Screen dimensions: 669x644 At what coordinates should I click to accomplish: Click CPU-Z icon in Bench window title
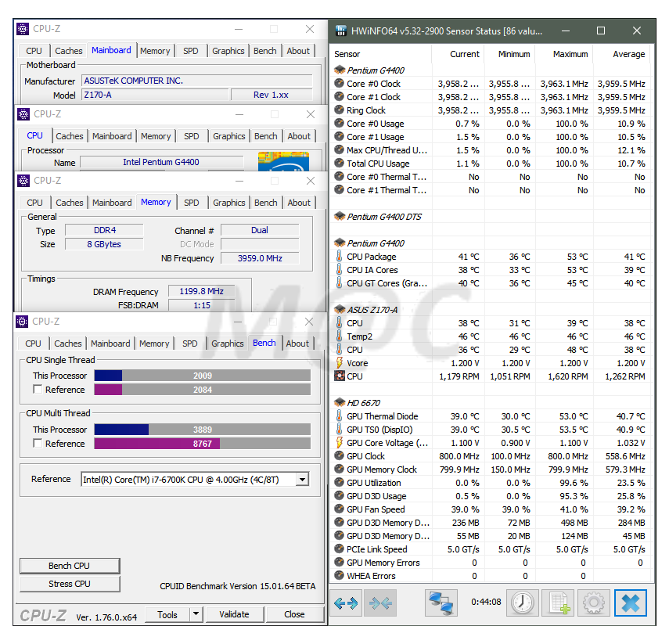coord(22,321)
